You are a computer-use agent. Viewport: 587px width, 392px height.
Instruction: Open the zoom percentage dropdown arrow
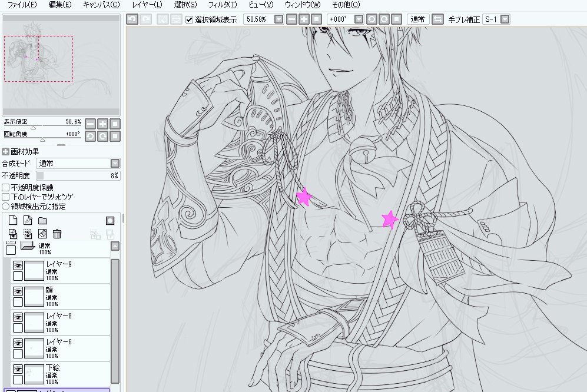point(279,19)
